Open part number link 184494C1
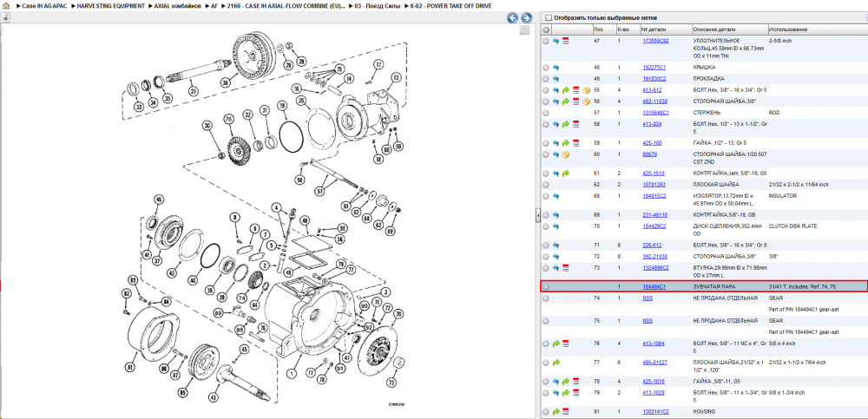The height and width of the screenshot is (419, 868). (x=654, y=287)
